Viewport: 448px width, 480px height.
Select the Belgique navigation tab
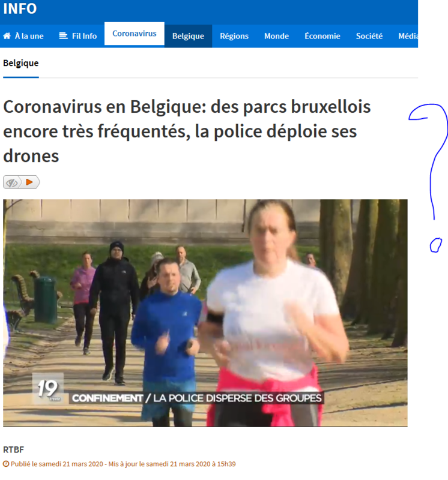188,36
